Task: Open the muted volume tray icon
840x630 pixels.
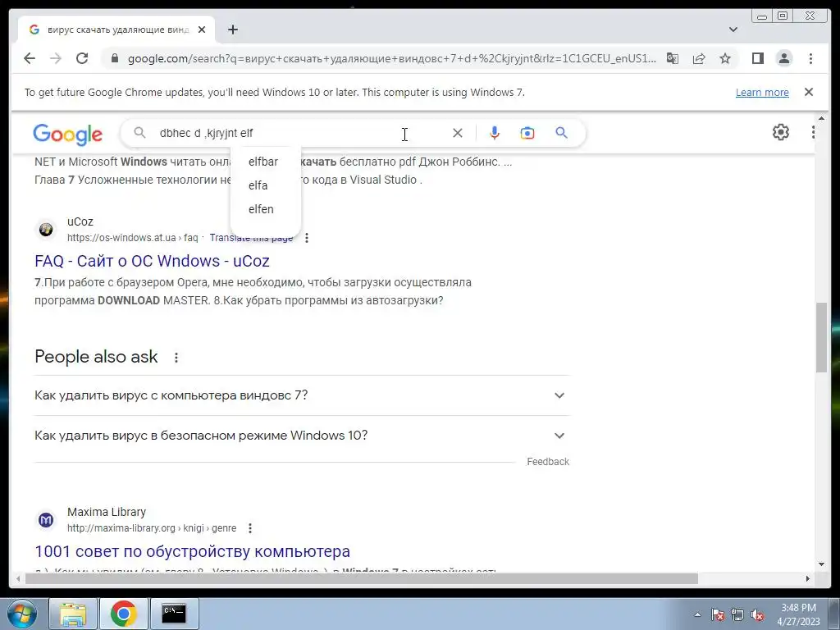Action: pos(757,614)
